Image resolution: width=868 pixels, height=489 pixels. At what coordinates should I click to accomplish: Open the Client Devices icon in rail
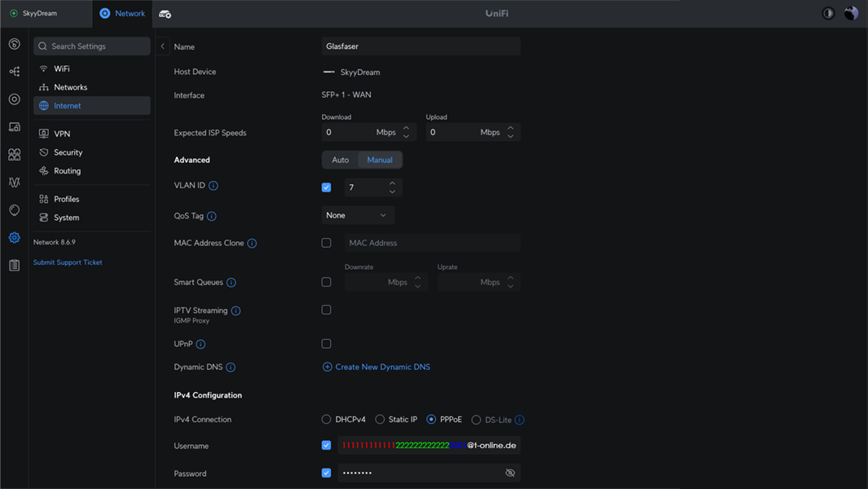point(15,127)
